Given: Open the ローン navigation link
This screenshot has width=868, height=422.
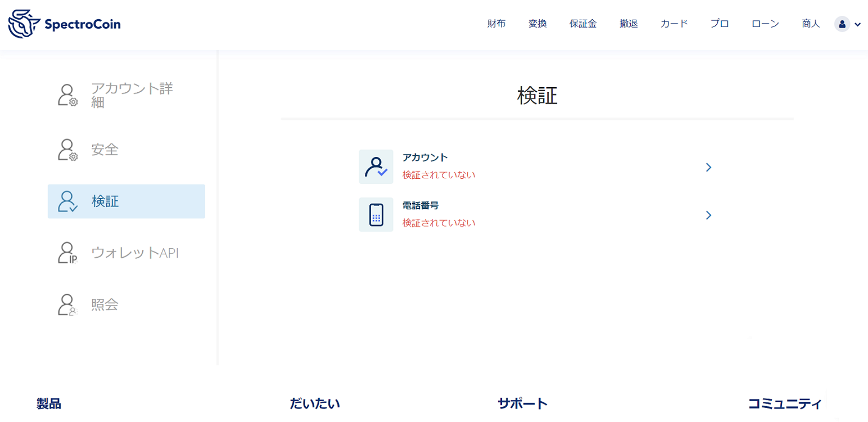Looking at the screenshot, I should pyautogui.click(x=765, y=24).
